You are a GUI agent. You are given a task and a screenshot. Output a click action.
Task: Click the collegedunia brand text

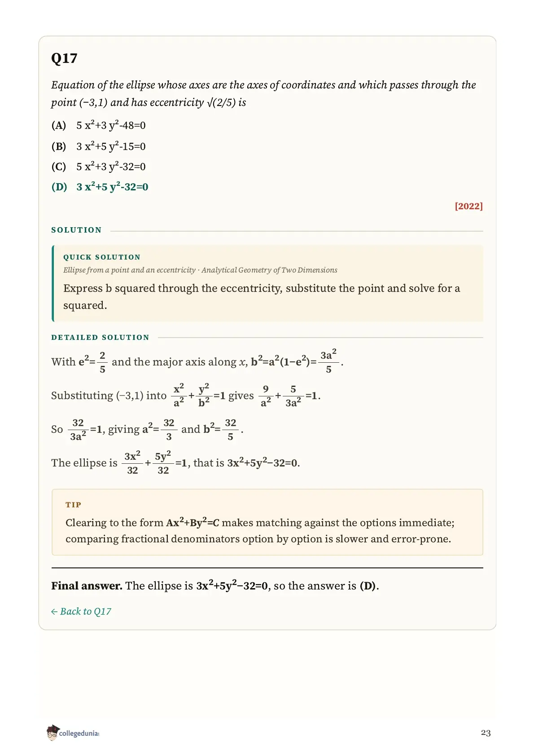(79, 733)
